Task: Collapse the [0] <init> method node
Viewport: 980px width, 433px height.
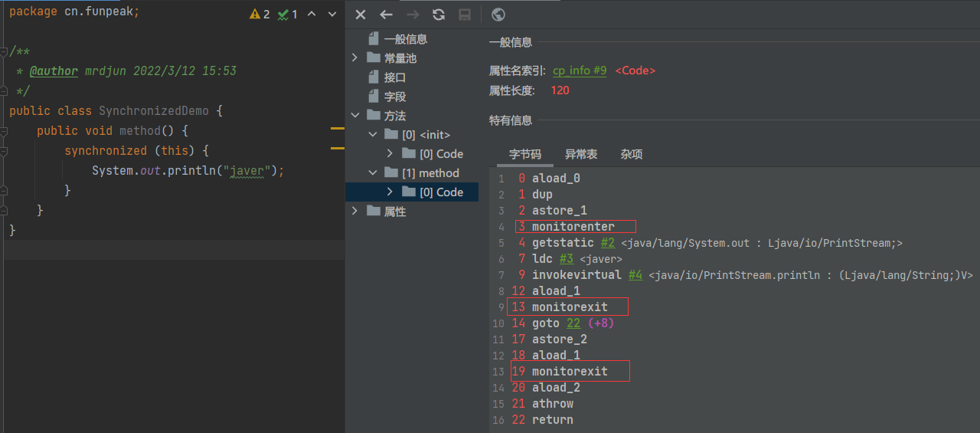Action: [373, 135]
